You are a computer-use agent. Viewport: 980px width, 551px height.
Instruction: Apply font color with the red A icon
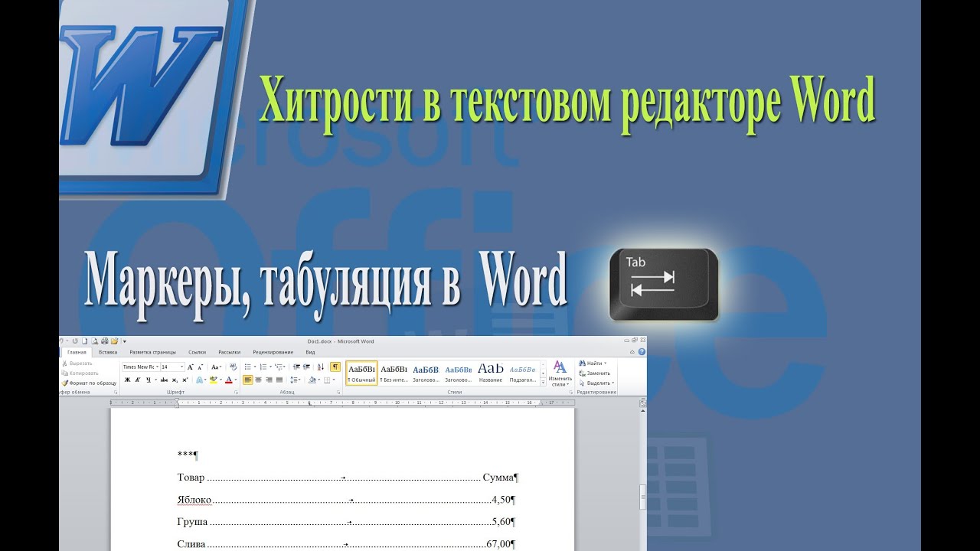coord(229,380)
